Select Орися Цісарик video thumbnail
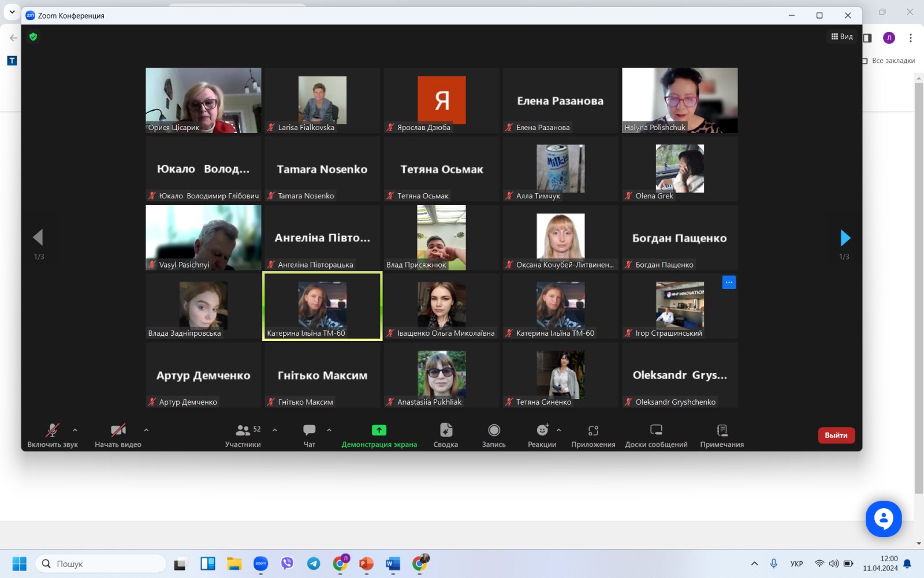Image resolution: width=924 pixels, height=578 pixels. pyautogui.click(x=203, y=100)
